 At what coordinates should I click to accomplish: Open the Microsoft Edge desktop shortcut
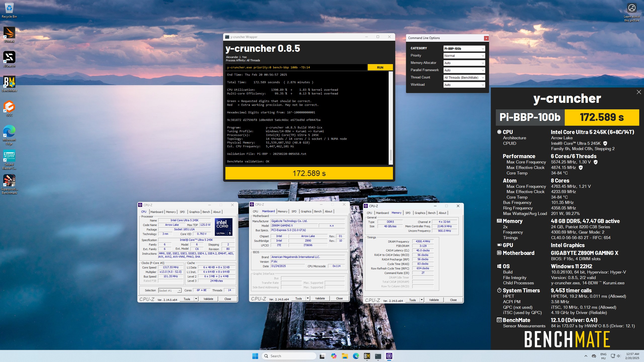coord(9,135)
